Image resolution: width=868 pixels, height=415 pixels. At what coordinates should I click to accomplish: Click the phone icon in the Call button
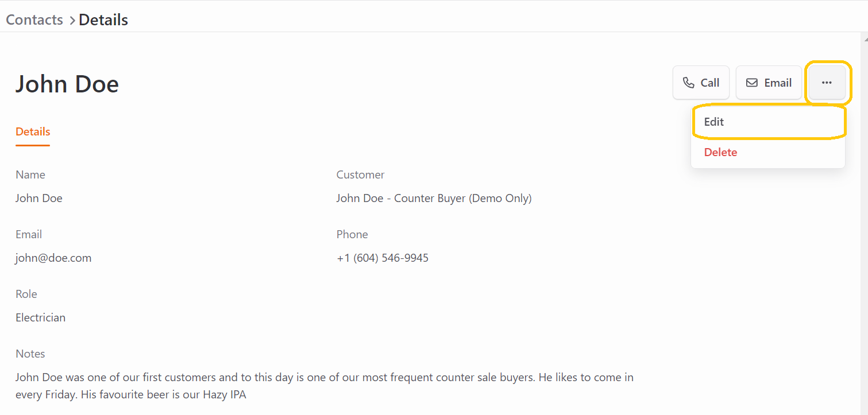(688, 83)
